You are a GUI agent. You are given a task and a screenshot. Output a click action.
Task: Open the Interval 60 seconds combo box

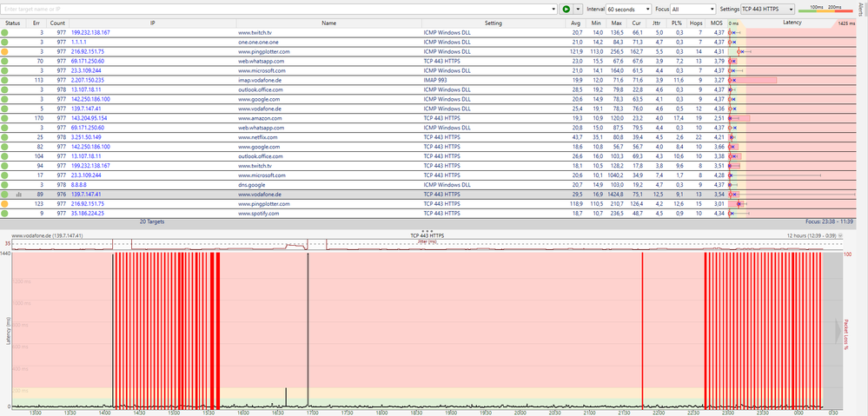pos(629,10)
